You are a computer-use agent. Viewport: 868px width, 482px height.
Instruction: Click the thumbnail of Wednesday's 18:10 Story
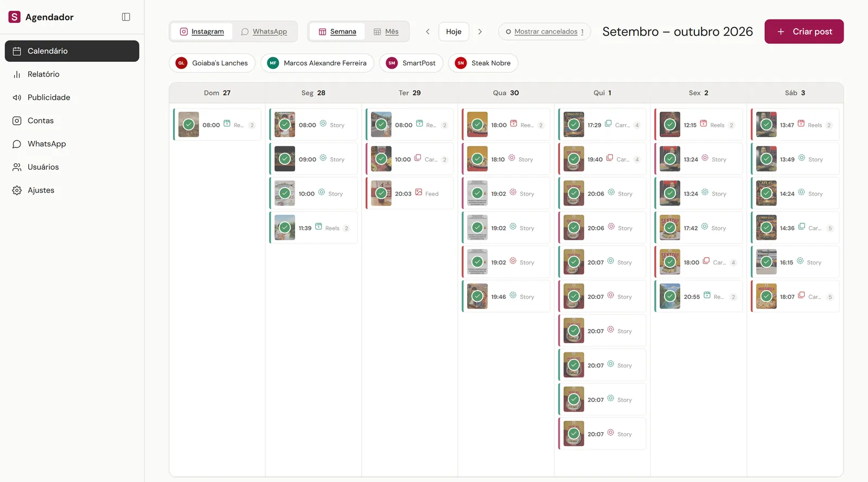click(x=477, y=159)
